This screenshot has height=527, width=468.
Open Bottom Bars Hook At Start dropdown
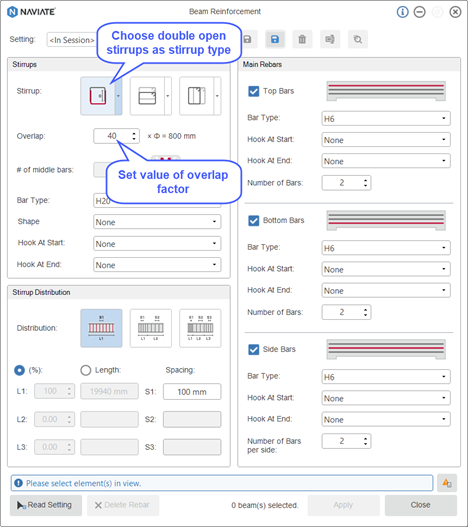click(386, 269)
